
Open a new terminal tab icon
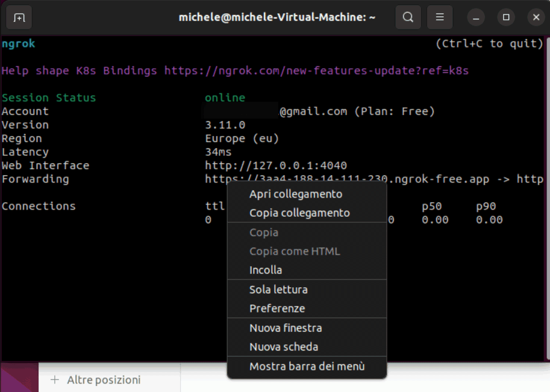click(x=19, y=17)
